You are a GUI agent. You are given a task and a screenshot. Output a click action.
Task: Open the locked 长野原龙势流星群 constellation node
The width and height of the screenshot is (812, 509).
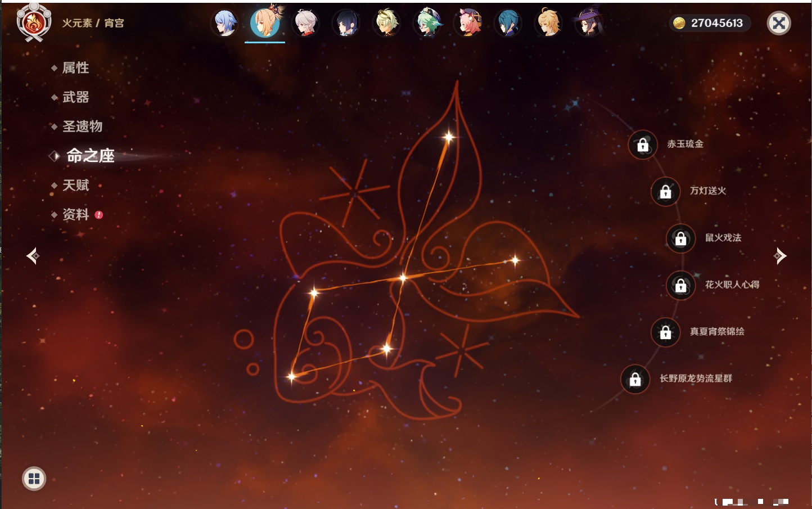[635, 379]
